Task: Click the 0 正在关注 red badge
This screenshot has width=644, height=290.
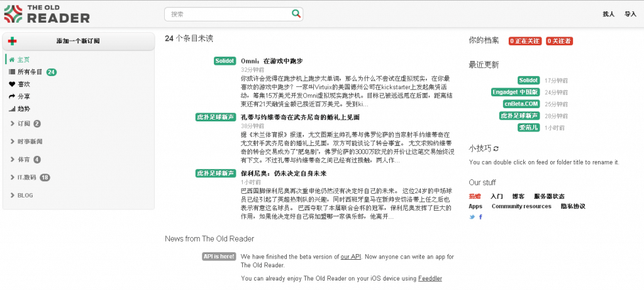Action: click(x=525, y=41)
